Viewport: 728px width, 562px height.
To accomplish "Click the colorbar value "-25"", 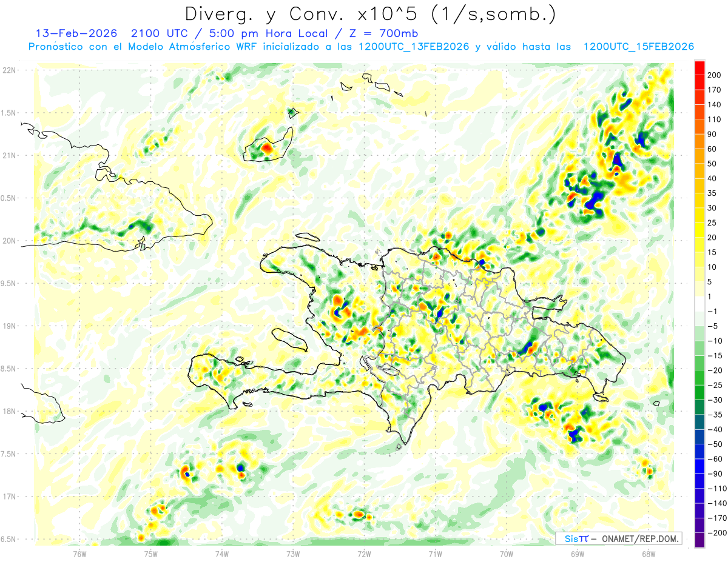I will (x=716, y=386).
